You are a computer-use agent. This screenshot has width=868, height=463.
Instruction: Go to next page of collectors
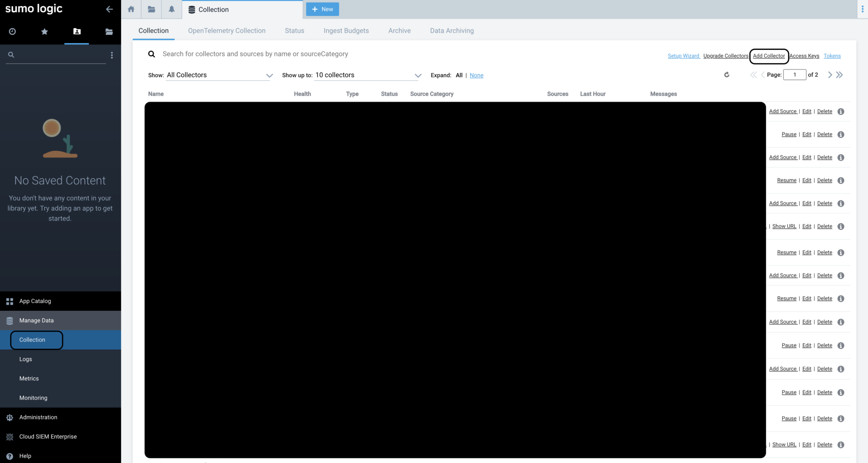(x=830, y=75)
